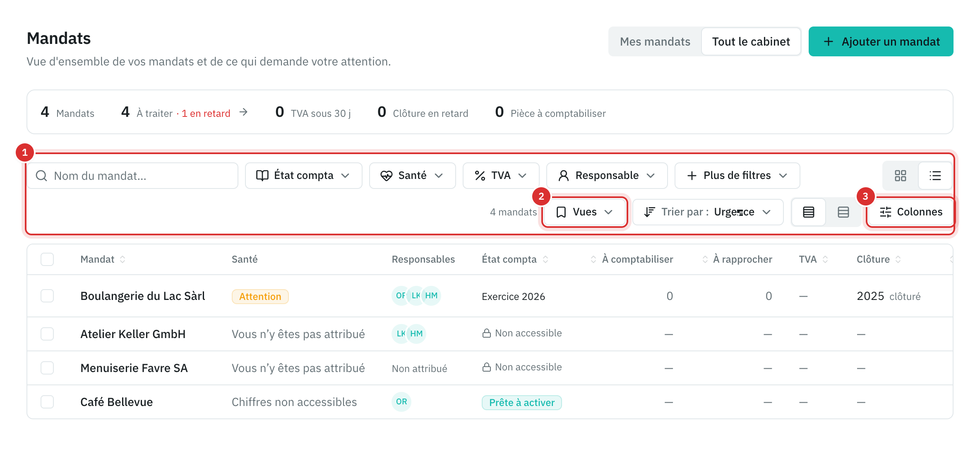This screenshot has width=980, height=464.
Task: Open the Trier par Urgence sort dropdown
Action: [x=708, y=212]
